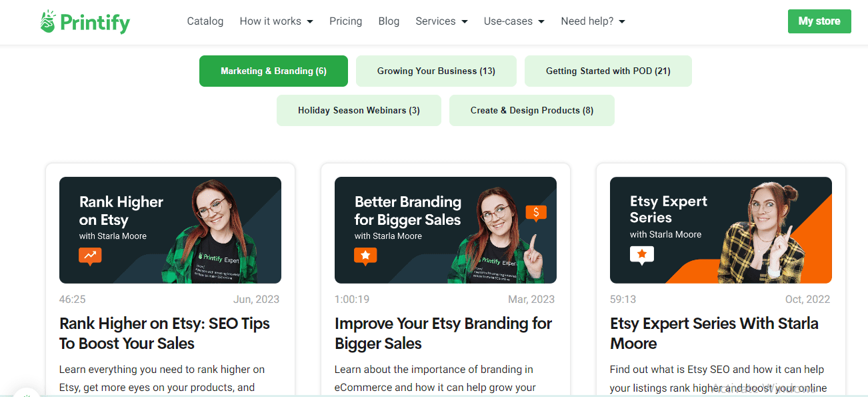
Task: Open Better Branding for Bigger Sales thumbnail
Action: pos(445,230)
